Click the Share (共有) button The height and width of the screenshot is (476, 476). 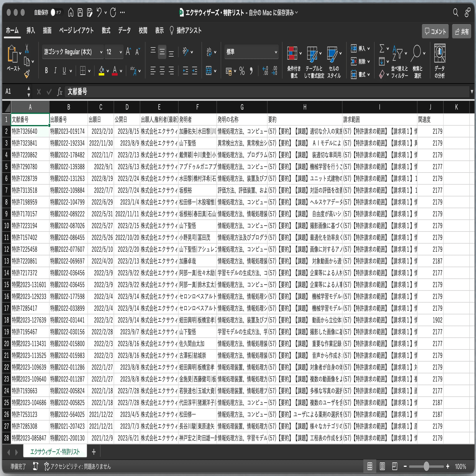coord(462,31)
